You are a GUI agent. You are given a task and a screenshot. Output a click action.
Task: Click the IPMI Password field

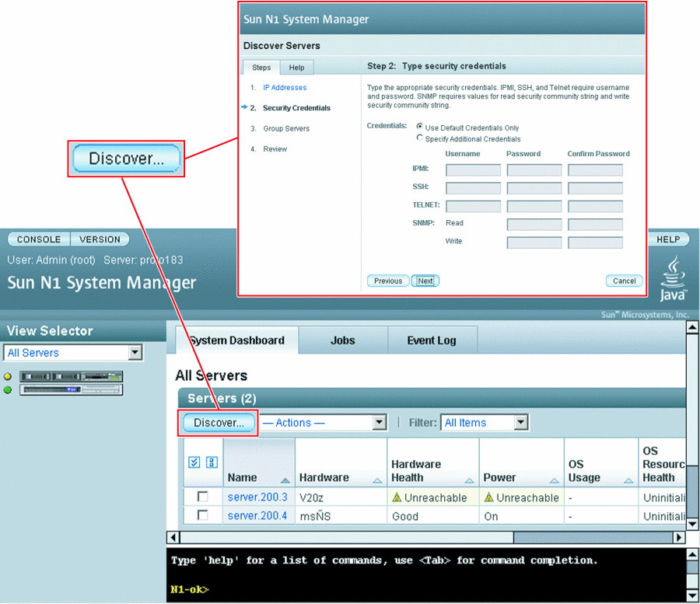click(534, 170)
